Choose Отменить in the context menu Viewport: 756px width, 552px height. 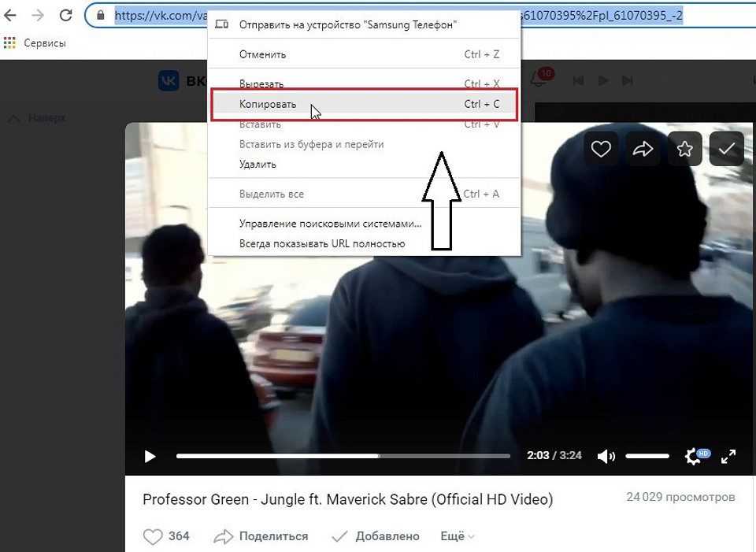[364, 54]
